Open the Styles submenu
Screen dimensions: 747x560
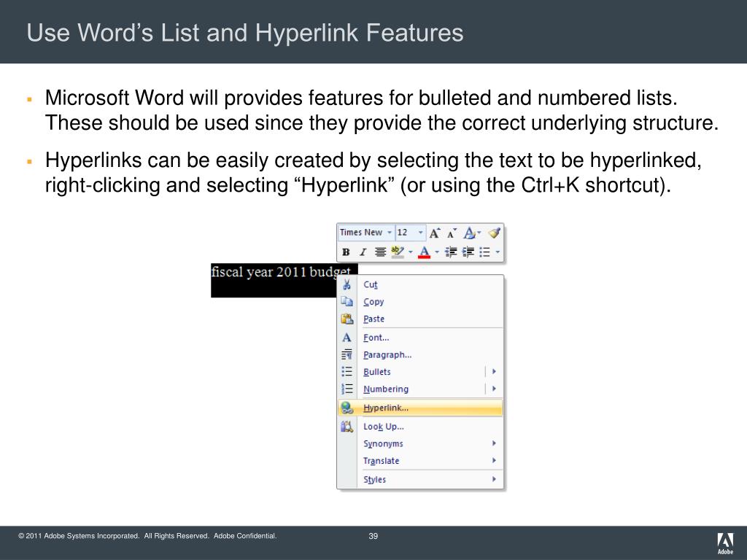tap(375, 480)
